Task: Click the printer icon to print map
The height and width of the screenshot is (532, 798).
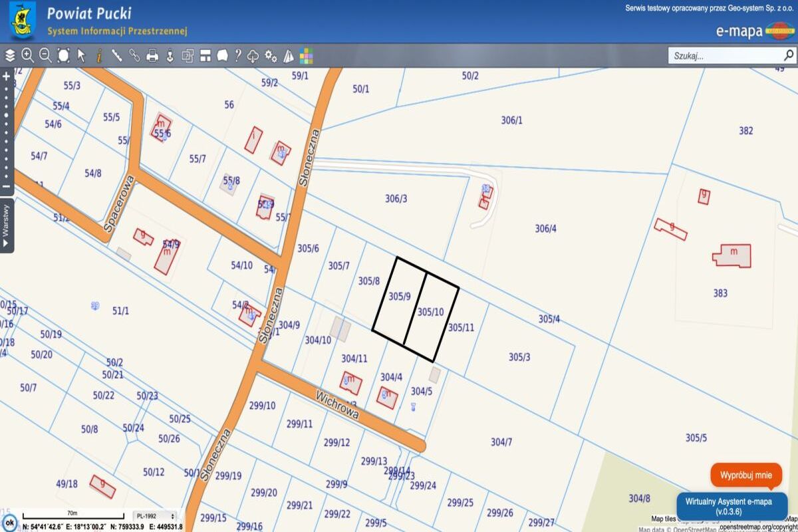Action: [152, 56]
